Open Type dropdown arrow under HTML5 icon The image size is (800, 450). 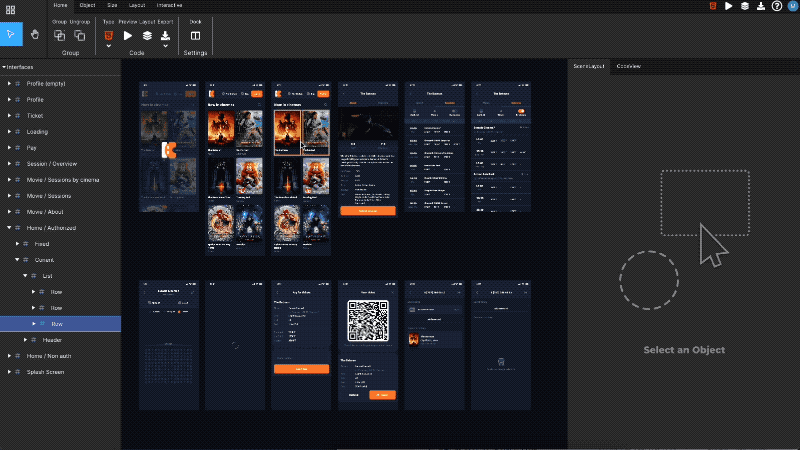[x=109, y=46]
